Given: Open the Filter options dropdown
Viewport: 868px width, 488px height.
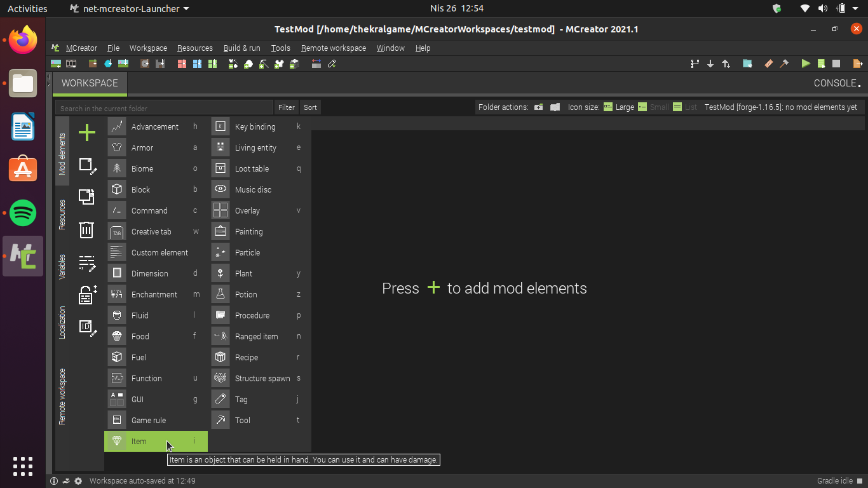Looking at the screenshot, I should [x=287, y=107].
